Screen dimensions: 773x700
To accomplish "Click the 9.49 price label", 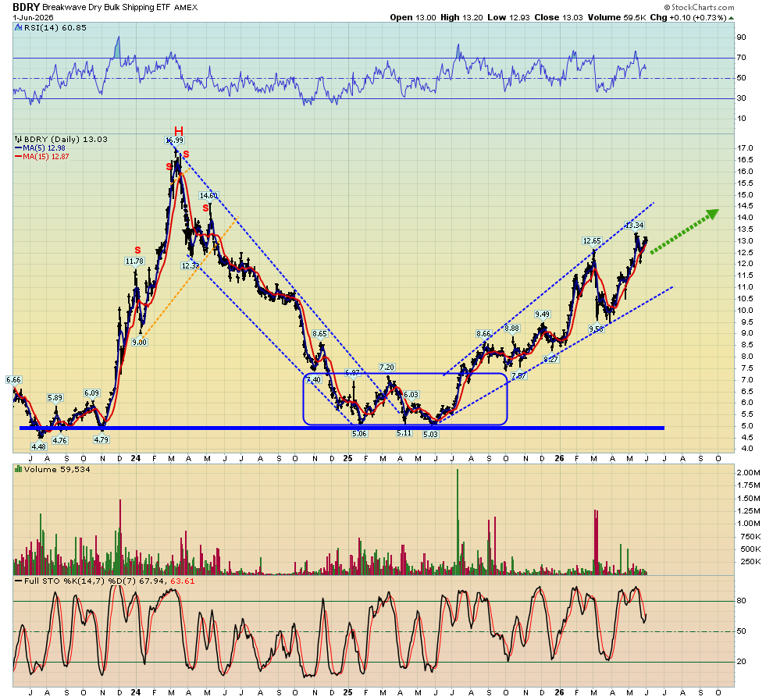I will [x=543, y=314].
